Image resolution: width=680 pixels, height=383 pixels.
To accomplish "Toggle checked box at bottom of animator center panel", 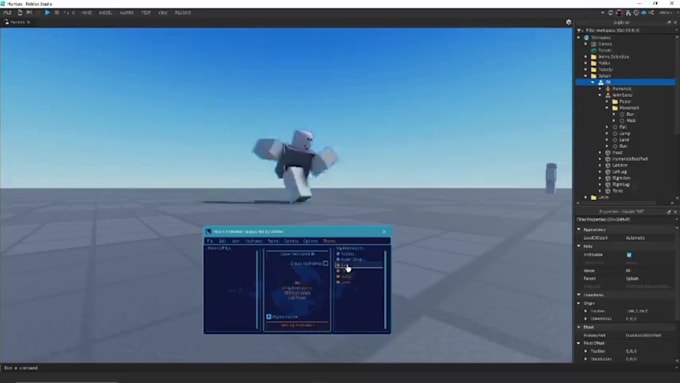I will click(269, 317).
